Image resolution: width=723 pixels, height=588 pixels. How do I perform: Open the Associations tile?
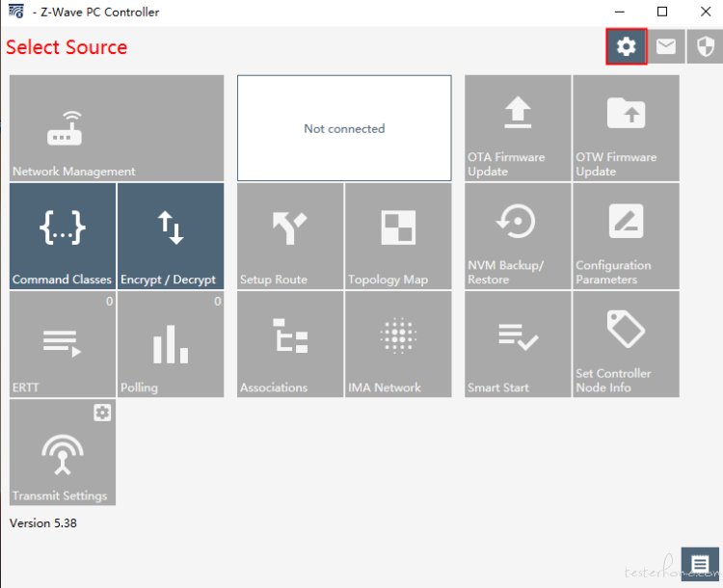point(290,344)
